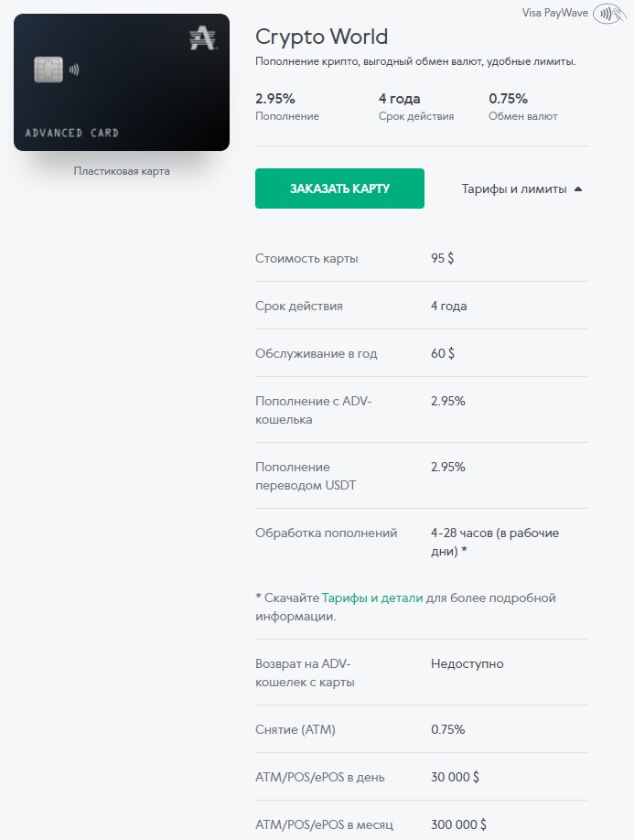Click the Возврат на ADV-кошелек Недоступно row
Image resolution: width=634 pixels, height=840 pixels.
(422, 673)
